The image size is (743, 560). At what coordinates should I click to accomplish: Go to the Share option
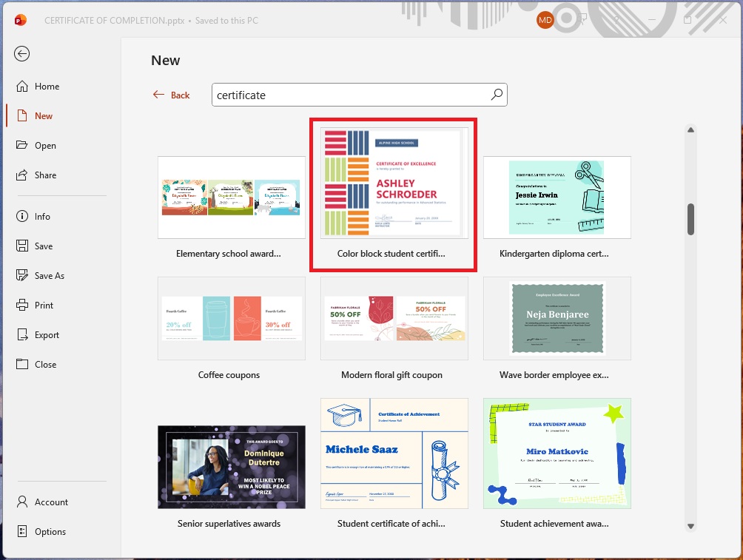tap(45, 175)
